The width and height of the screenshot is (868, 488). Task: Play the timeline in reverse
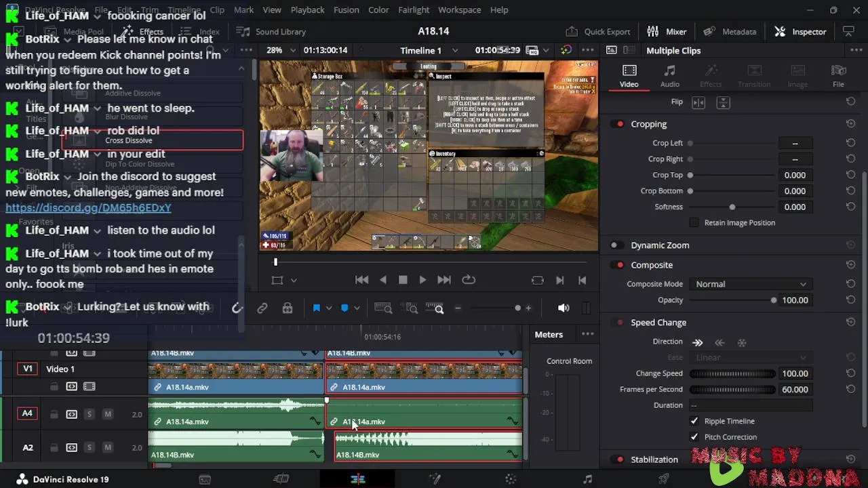point(383,280)
